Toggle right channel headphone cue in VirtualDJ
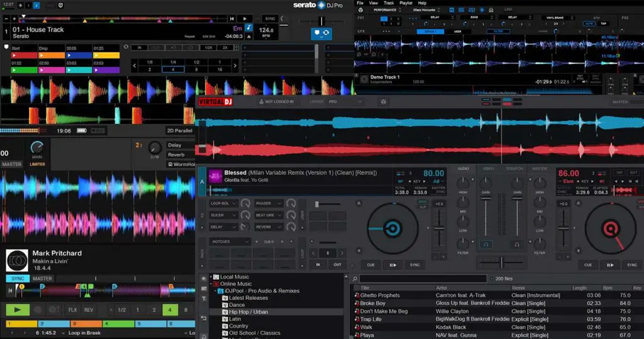Viewport: 644px width, 339px height. 517,245
